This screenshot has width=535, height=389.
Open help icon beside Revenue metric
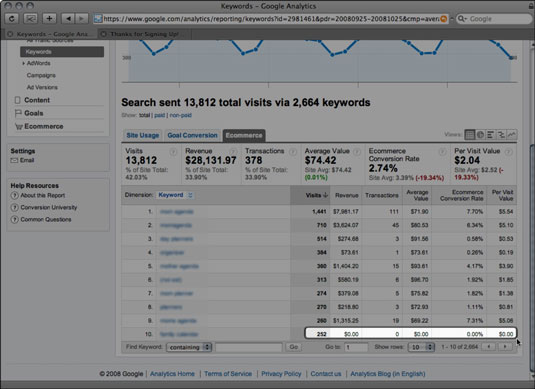coord(233,152)
